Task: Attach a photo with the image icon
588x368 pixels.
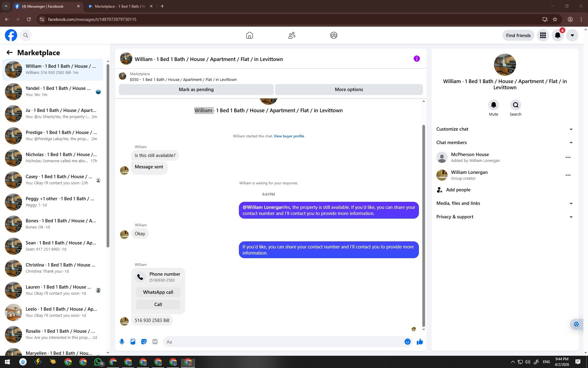Action: point(133,342)
